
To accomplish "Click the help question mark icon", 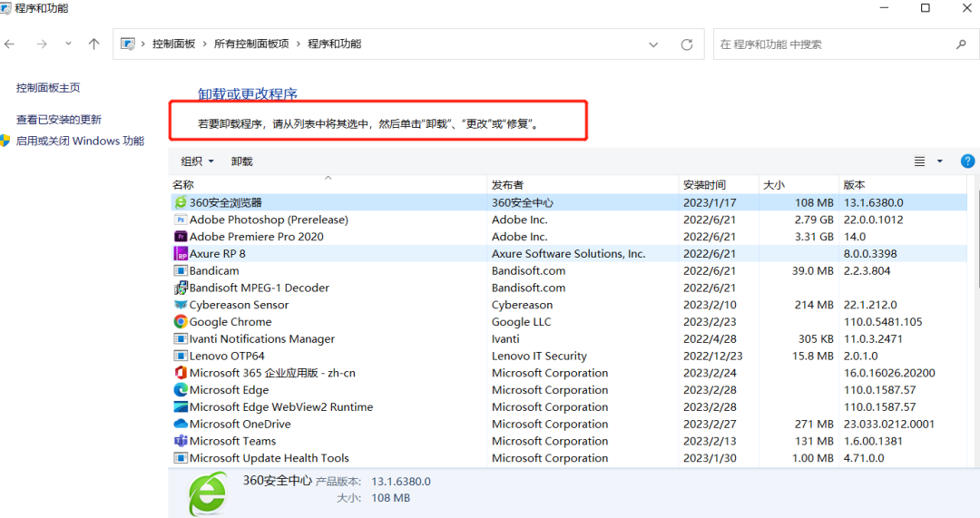I will [967, 161].
